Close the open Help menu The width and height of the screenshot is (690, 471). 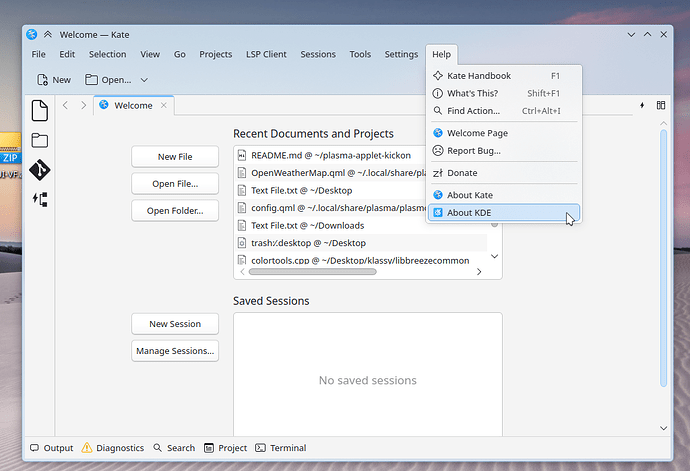point(441,54)
